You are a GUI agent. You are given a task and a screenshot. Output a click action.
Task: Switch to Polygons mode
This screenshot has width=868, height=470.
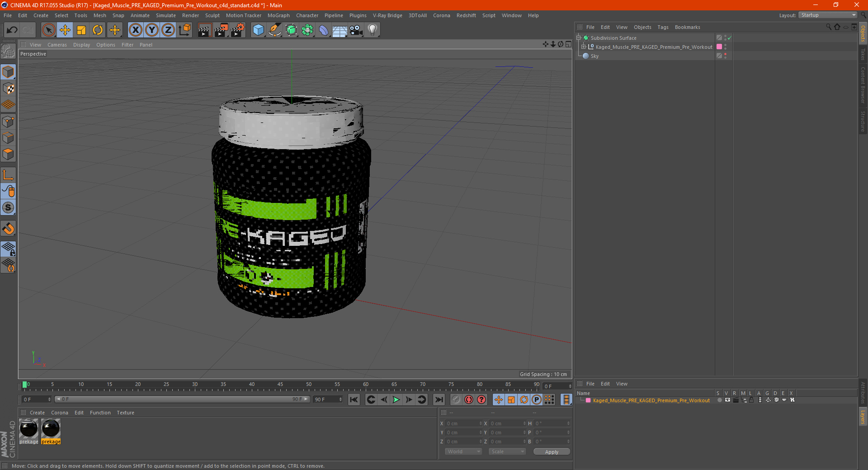click(x=8, y=154)
